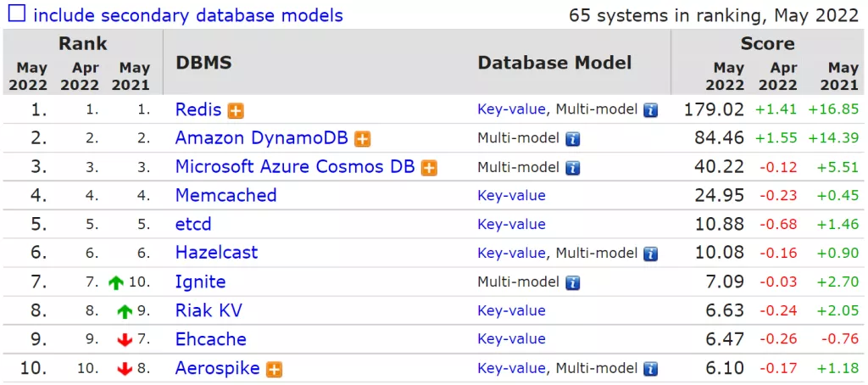This screenshot has height=385, width=868.
Task: Enable the include secondary database models checkbox
Action: pyautogui.click(x=16, y=14)
